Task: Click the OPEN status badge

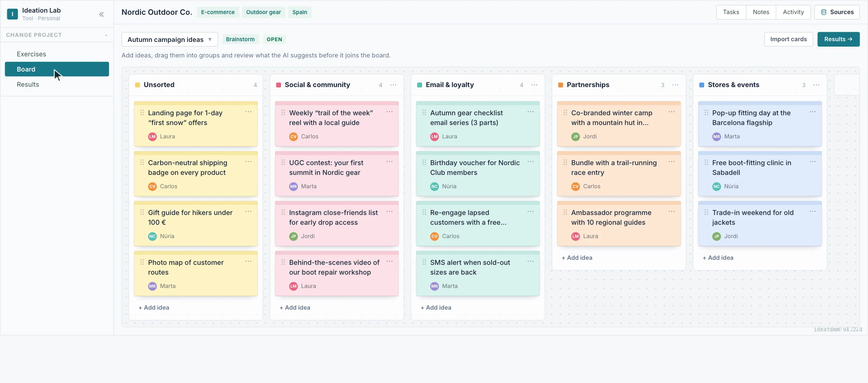Action: click(274, 39)
